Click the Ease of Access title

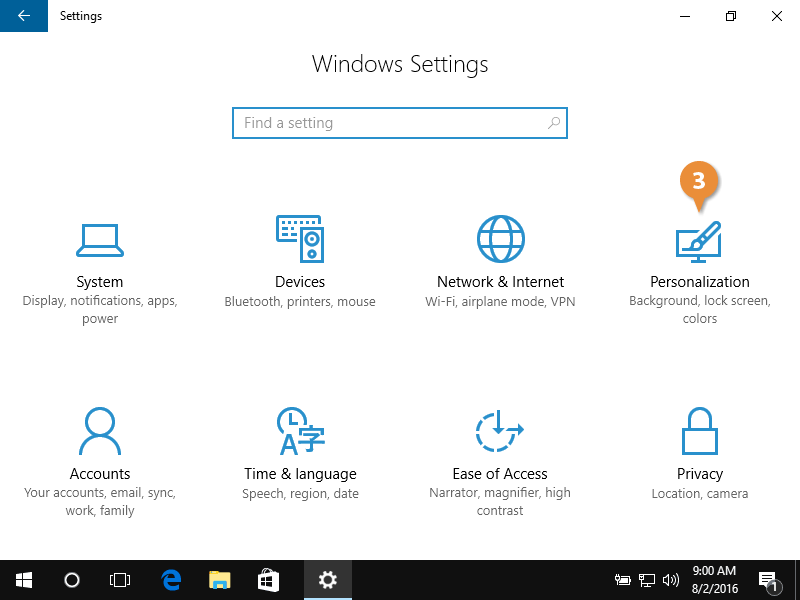pos(500,473)
